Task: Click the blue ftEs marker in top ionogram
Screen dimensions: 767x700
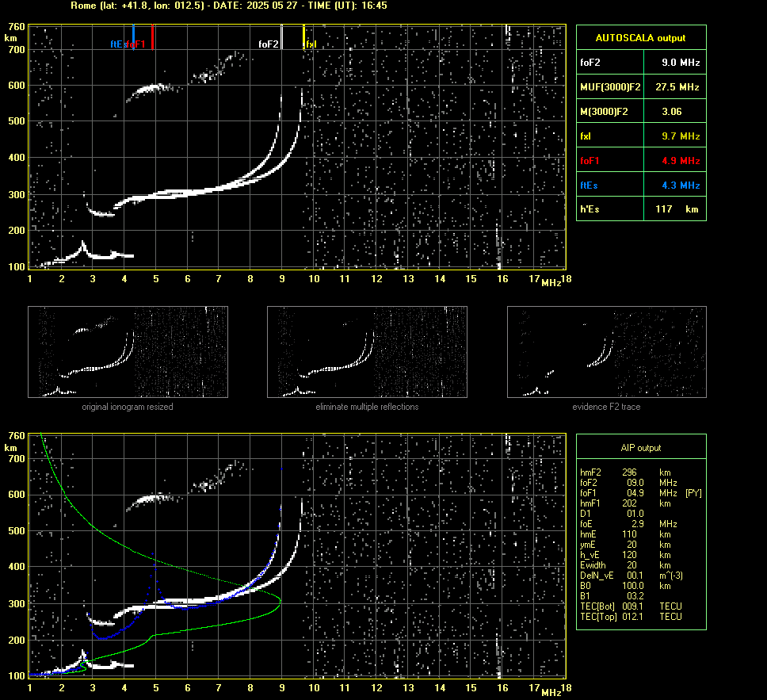Action: pos(134,37)
